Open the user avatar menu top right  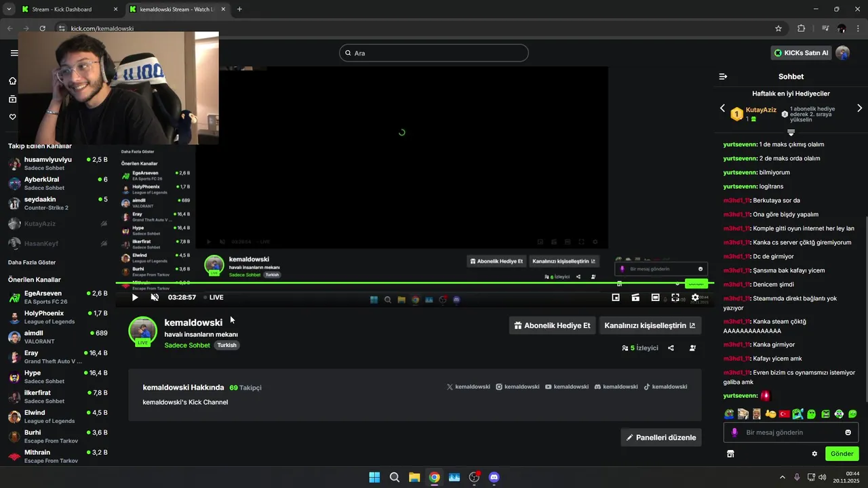(x=843, y=53)
